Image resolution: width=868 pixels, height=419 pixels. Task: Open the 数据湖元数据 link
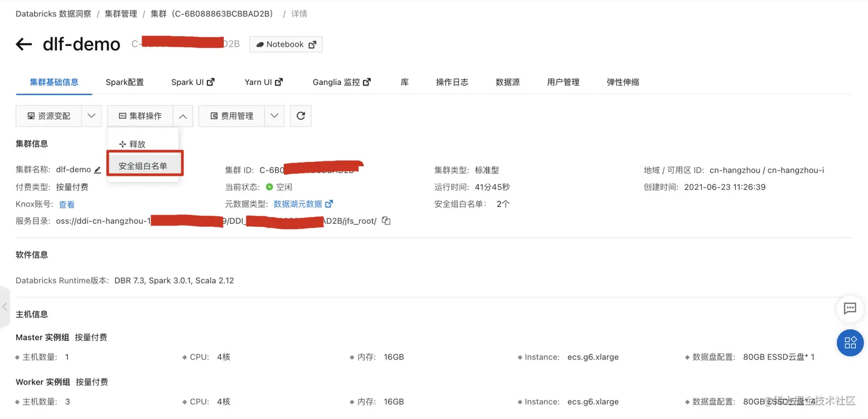coord(298,204)
